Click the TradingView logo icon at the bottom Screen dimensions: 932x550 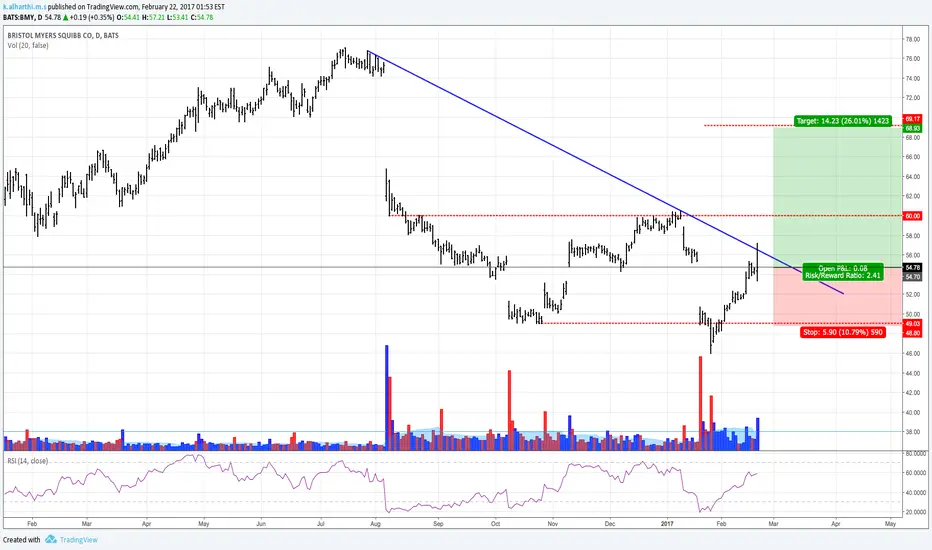click(51, 539)
